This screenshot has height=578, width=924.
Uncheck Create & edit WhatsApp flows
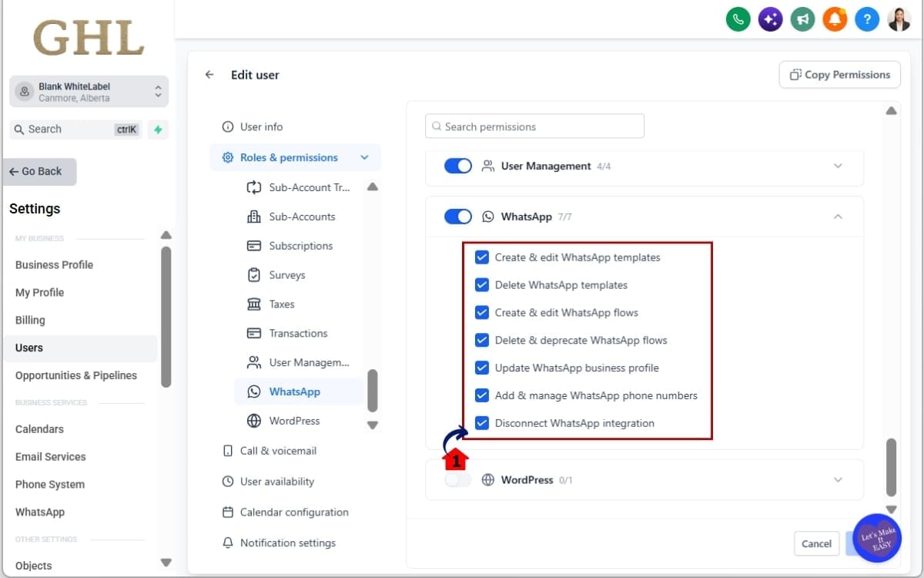click(x=482, y=313)
